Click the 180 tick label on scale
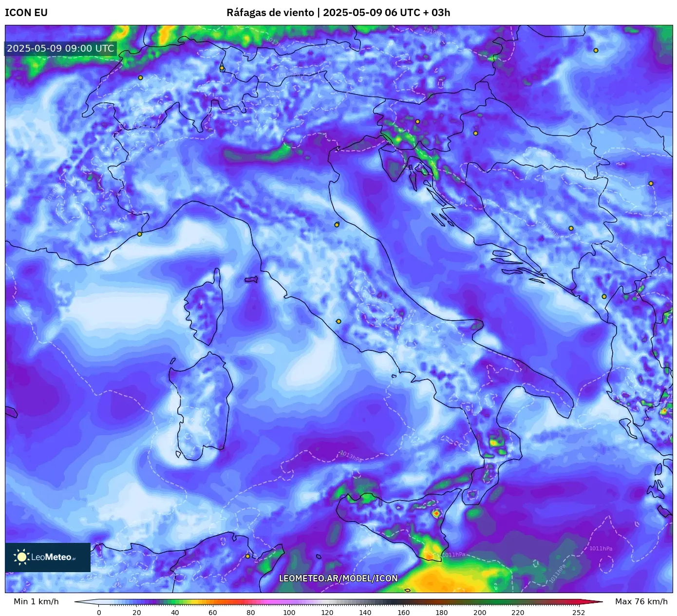677x616 pixels. (442, 613)
